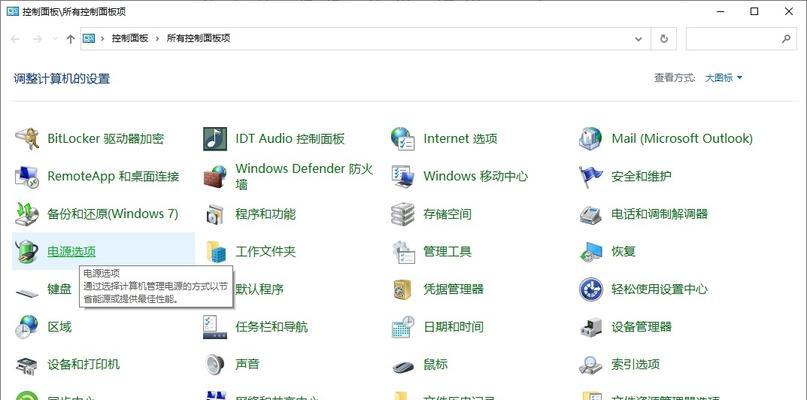This screenshot has width=807, height=400.
Task: Click the 设备管理器 link text
Action: click(641, 327)
